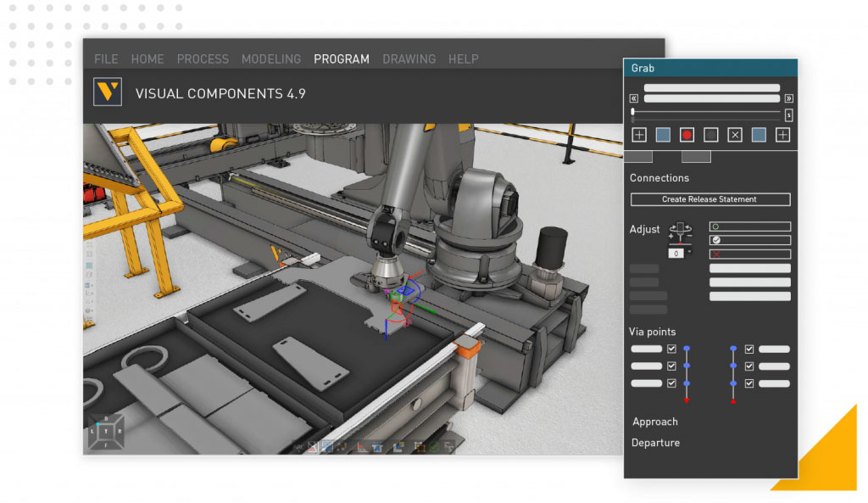Toggle the first left Via points checkbox
Viewport: 868px width, 503px height.
[671, 349]
